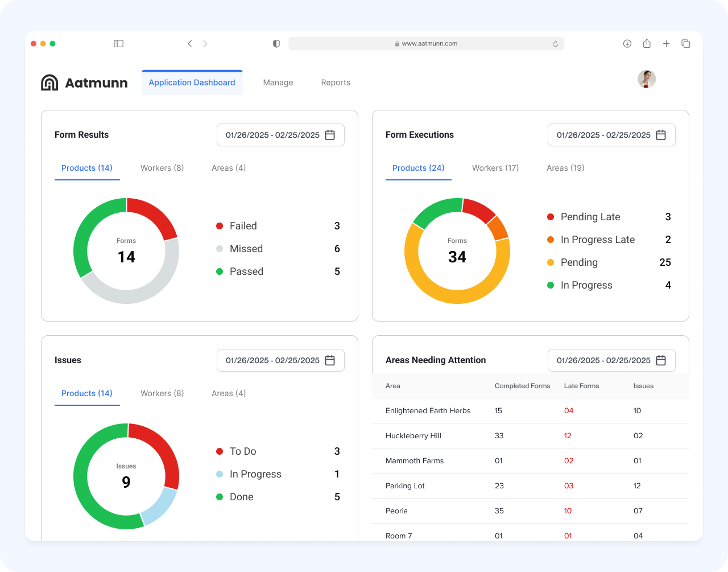Open the Reports menu
Screen dimensions: 728x572
336,83
